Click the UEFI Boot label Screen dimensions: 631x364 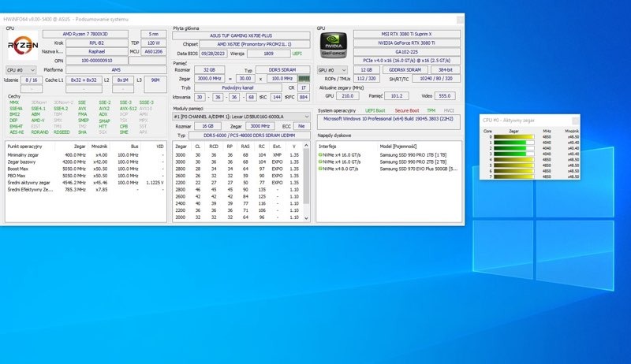click(375, 110)
